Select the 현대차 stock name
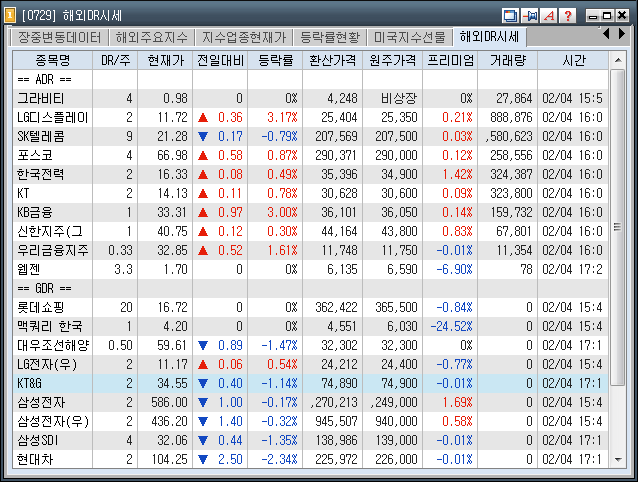This screenshot has height=482, width=638. (35, 460)
